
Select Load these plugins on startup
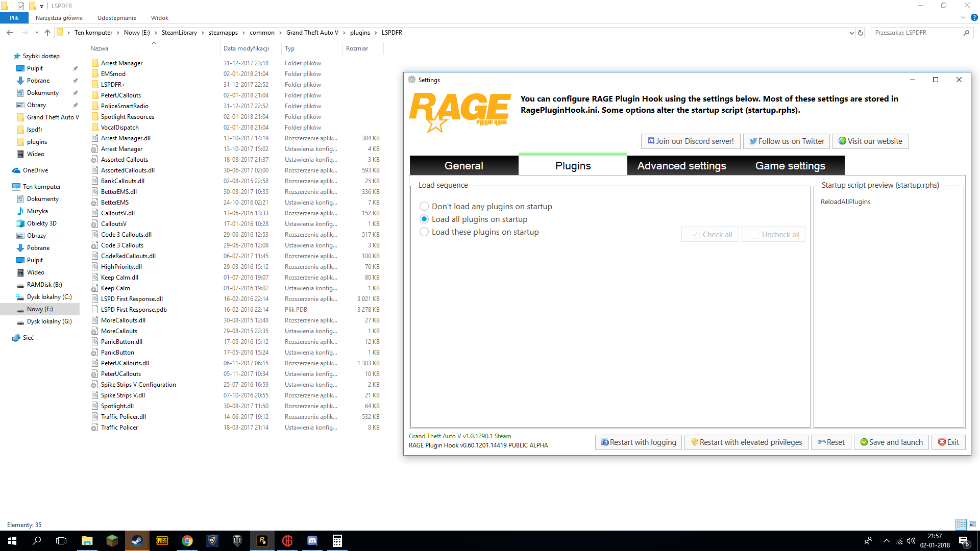pyautogui.click(x=424, y=232)
